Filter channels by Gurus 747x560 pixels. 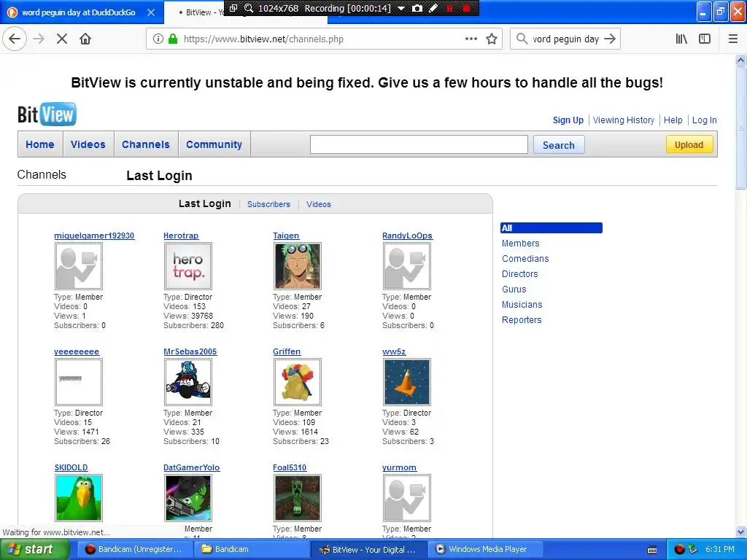tap(514, 289)
